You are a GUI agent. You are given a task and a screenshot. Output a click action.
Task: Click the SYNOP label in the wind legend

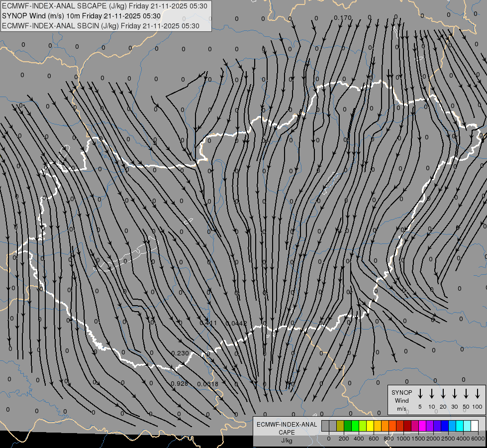[401, 392]
